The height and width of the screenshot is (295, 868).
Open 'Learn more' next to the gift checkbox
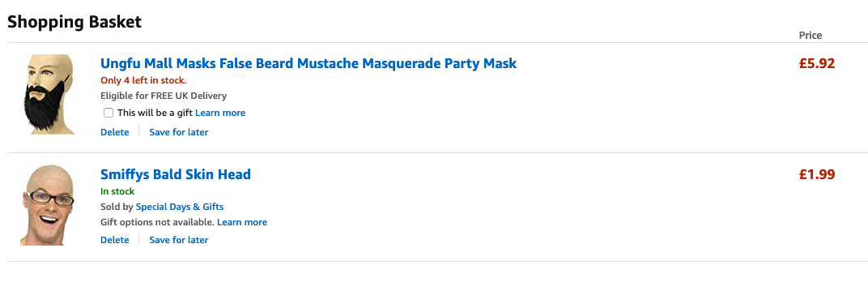tap(220, 113)
